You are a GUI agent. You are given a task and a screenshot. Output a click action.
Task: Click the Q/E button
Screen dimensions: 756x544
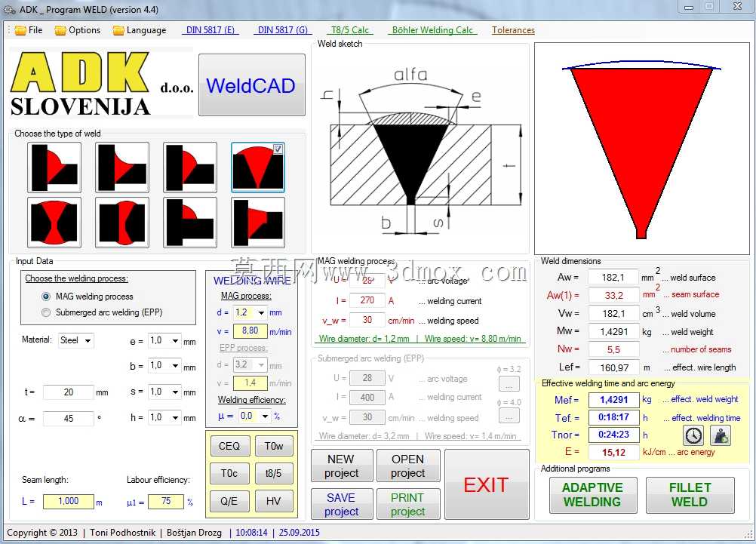tap(229, 500)
